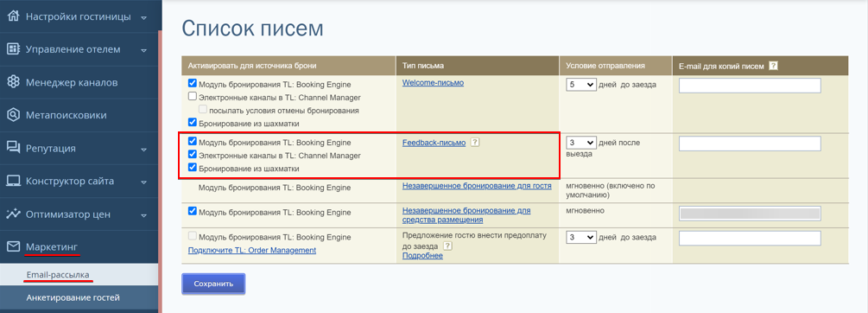Click the house icon beside Настройки гостиницы
Image resolution: width=868 pixels, height=313 pixels.
point(13,16)
